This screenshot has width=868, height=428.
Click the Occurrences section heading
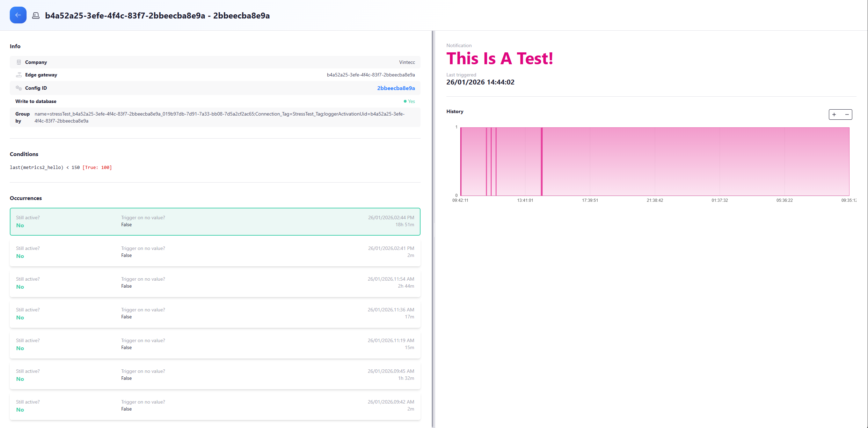(26, 198)
